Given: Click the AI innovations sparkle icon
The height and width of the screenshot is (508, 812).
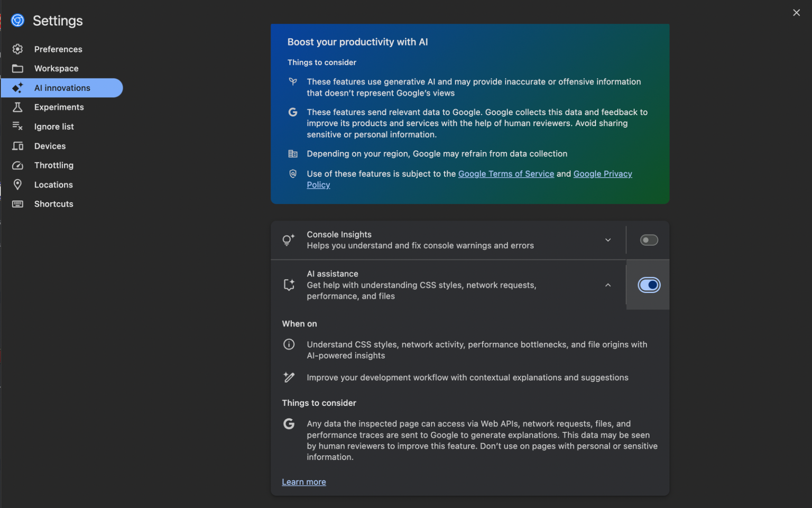Looking at the screenshot, I should [x=17, y=88].
